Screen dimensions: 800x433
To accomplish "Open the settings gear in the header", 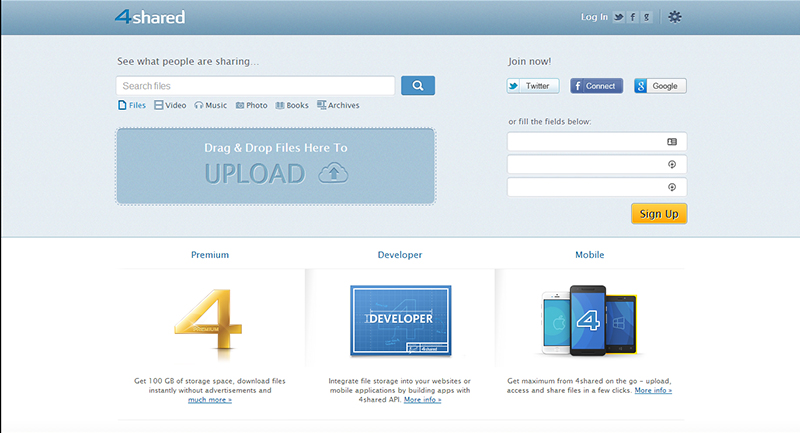I will coord(674,17).
